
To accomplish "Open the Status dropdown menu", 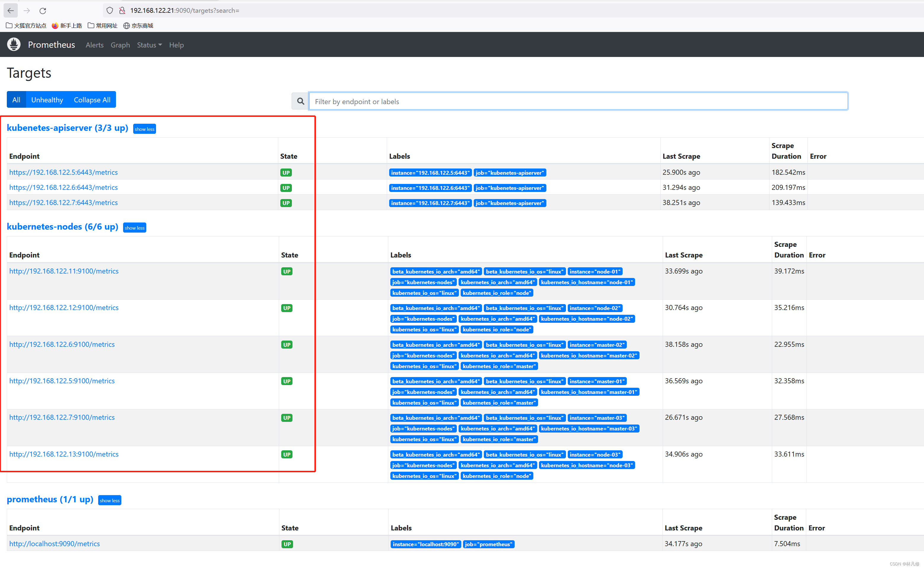I will tap(150, 45).
